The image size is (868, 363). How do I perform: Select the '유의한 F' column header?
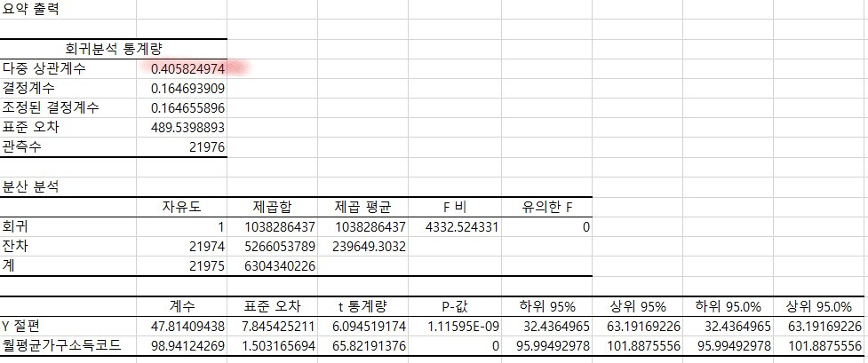[547, 207]
